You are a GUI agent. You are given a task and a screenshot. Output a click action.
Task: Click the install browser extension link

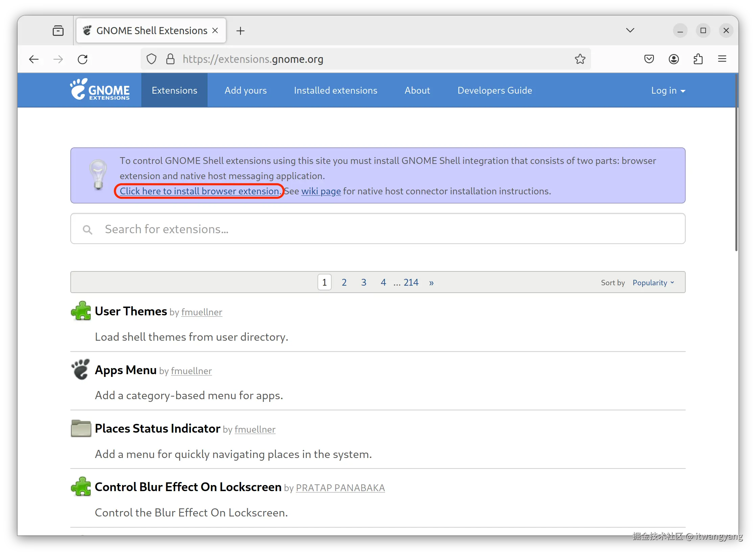[x=199, y=191]
